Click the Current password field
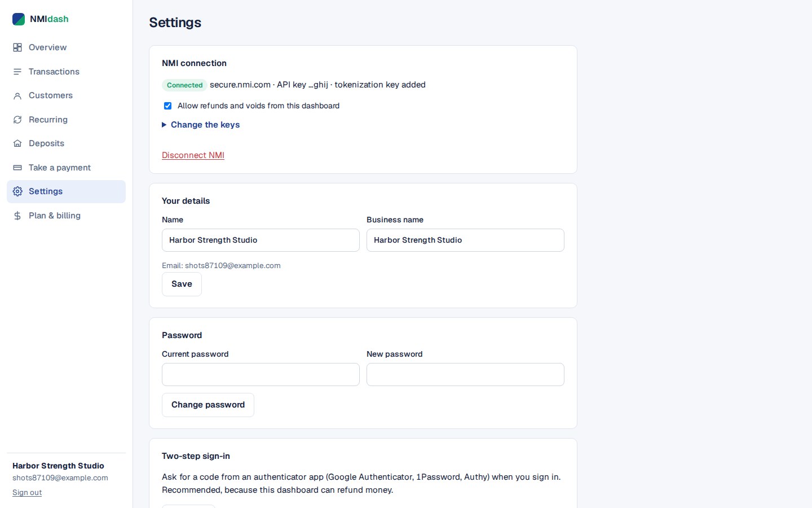 point(261,374)
